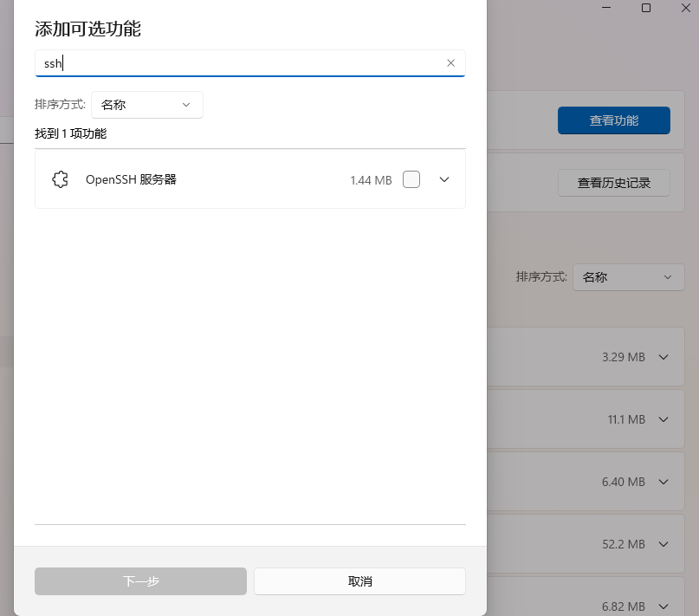Viewport: 699px width, 616px height.
Task: Expand the 6.82 MB feature row
Action: coord(663,606)
